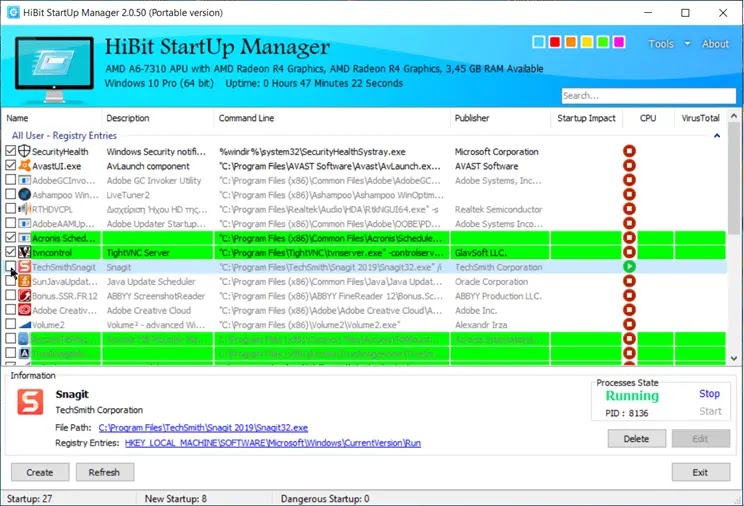The height and width of the screenshot is (506, 744).
Task: Choose the light blue color theme swatch
Action: click(539, 42)
